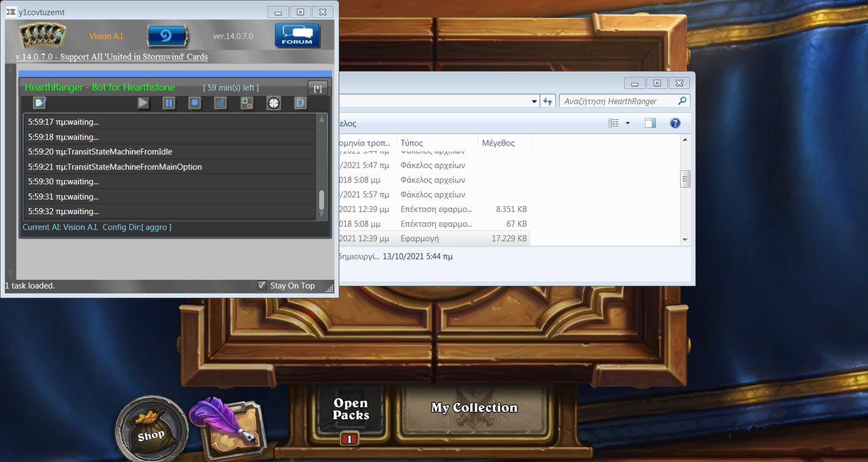Click the Explorer file list scrollbar thumb
Image resolution: width=868 pixels, height=462 pixels.
(685, 180)
